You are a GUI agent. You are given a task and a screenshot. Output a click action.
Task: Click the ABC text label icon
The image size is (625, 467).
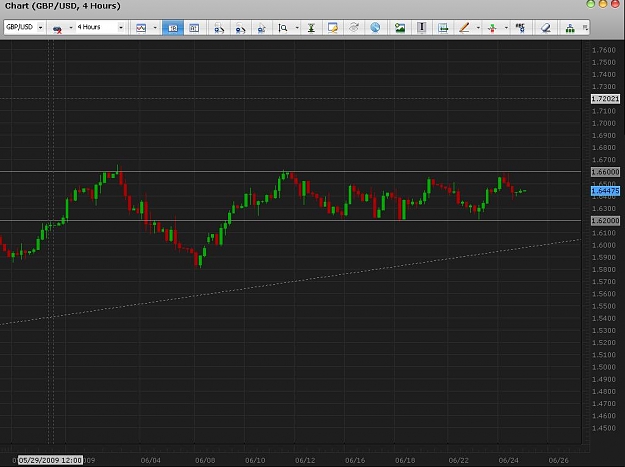coord(521,28)
